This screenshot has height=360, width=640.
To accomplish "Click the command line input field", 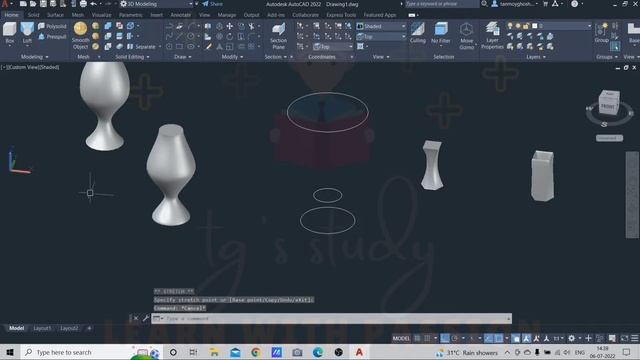I will click(331, 318).
